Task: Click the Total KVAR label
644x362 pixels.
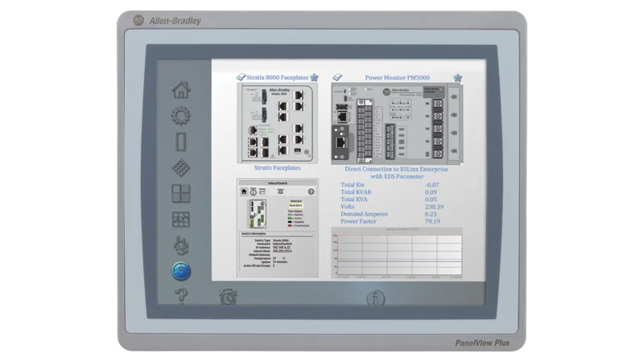Action: [356, 192]
